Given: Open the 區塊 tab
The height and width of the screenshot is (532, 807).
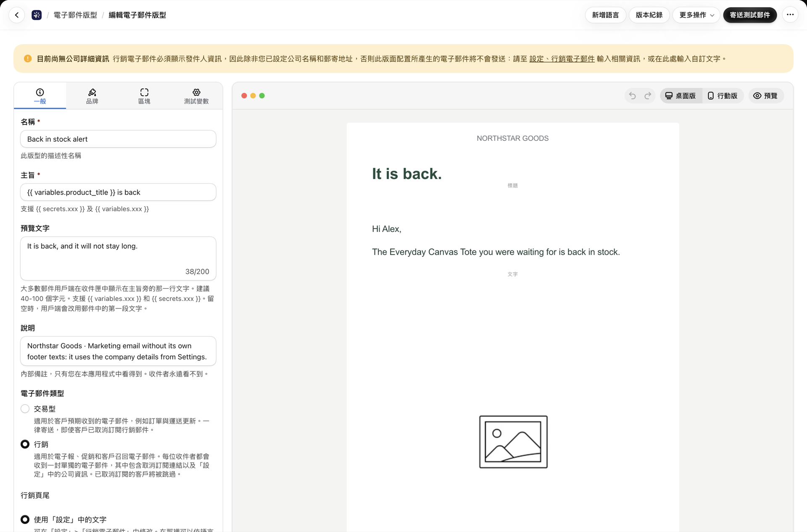Looking at the screenshot, I should pyautogui.click(x=144, y=96).
